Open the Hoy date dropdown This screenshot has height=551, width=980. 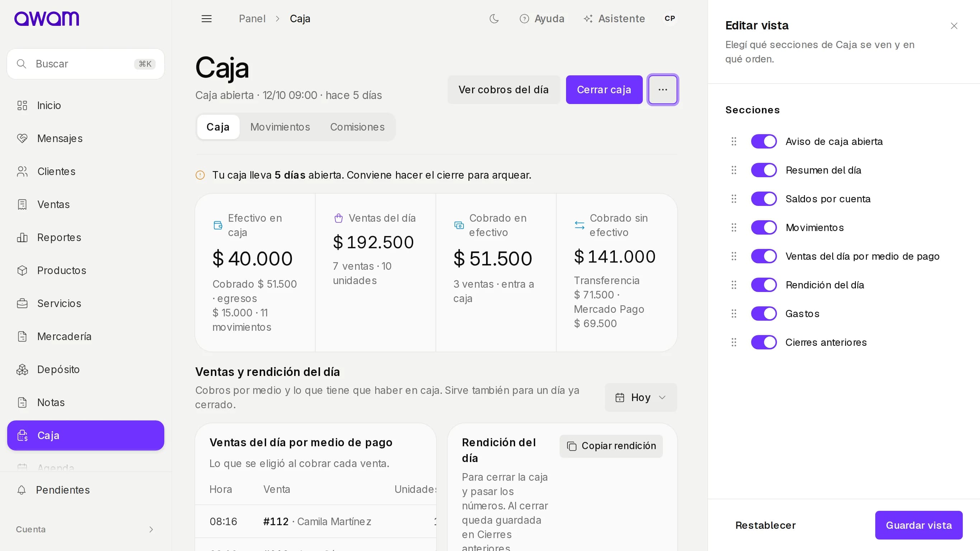click(641, 398)
